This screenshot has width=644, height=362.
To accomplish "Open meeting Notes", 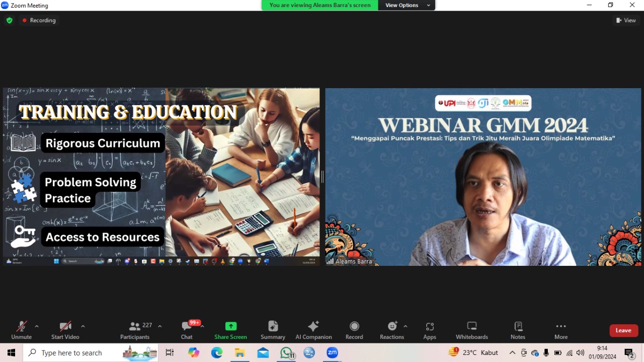I will 518,330.
